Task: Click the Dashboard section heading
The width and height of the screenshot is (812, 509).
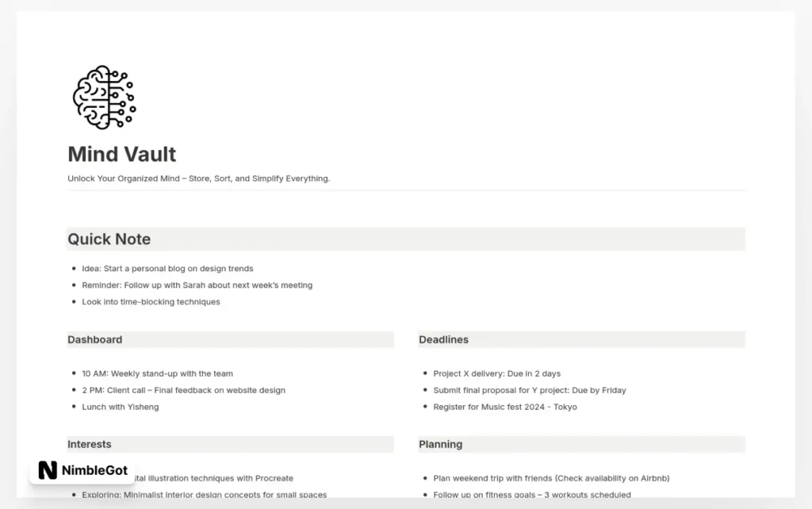Action: click(95, 339)
